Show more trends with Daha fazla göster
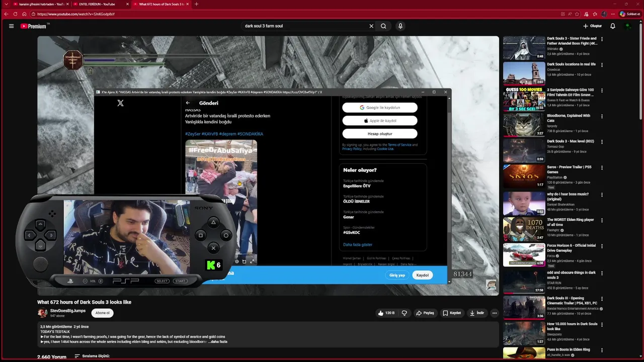Viewport: 644px width, 362px height. click(358, 245)
